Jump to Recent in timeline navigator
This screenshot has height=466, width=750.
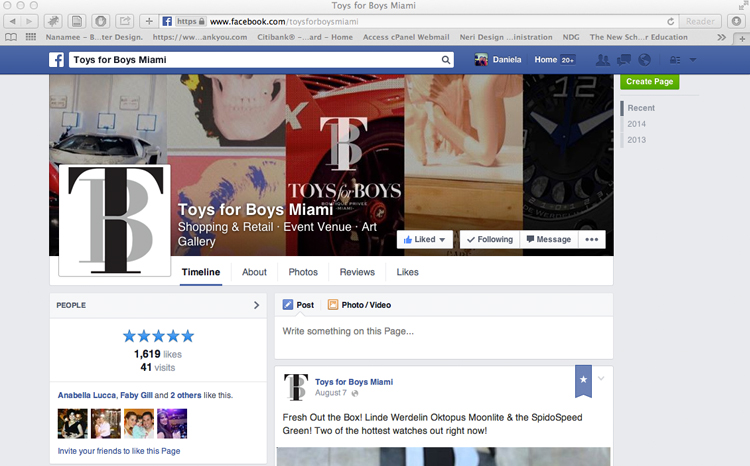(641, 108)
